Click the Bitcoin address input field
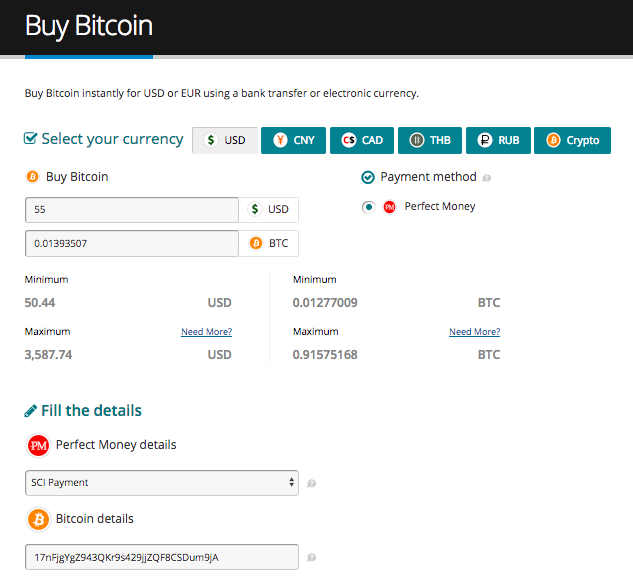This screenshot has width=633, height=582. click(162, 557)
